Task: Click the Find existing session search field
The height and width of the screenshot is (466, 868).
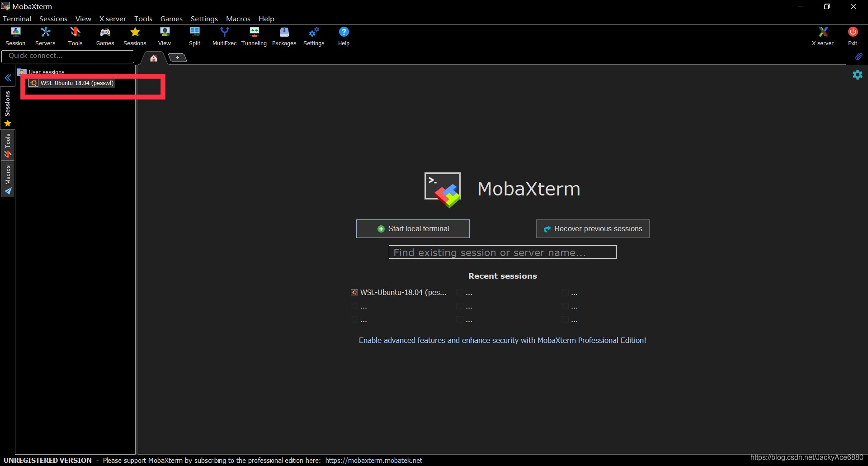Action: (502, 252)
